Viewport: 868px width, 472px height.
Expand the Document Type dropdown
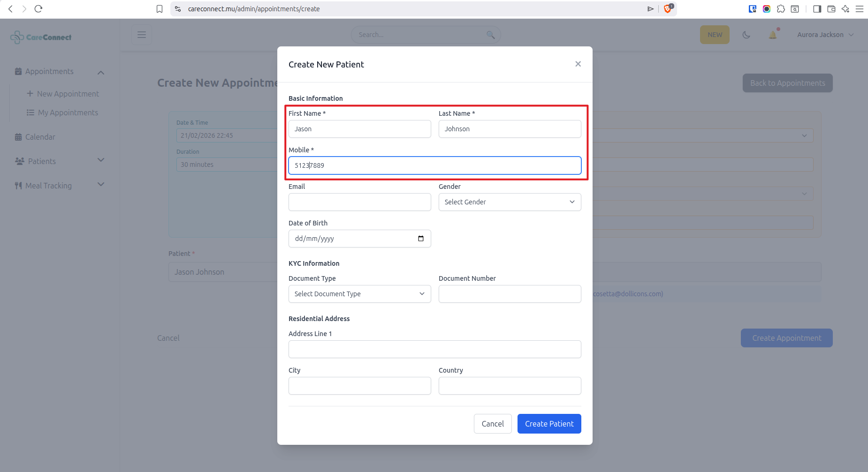tap(359, 294)
